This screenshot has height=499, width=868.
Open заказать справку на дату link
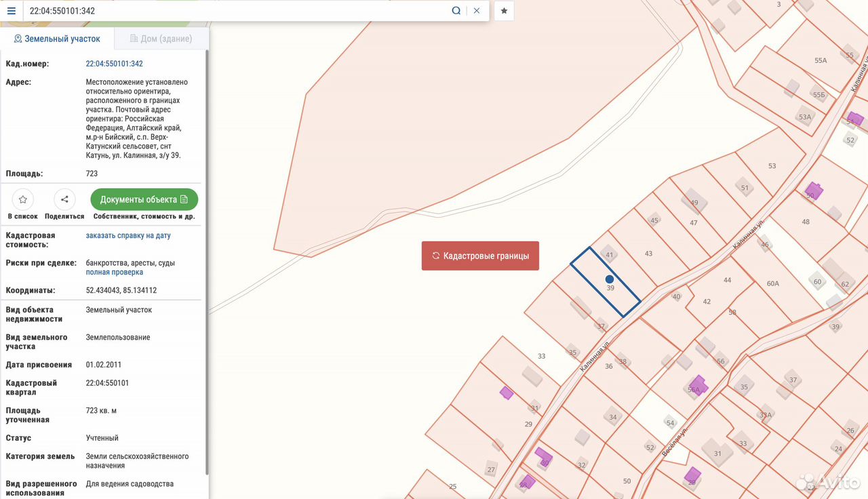128,235
